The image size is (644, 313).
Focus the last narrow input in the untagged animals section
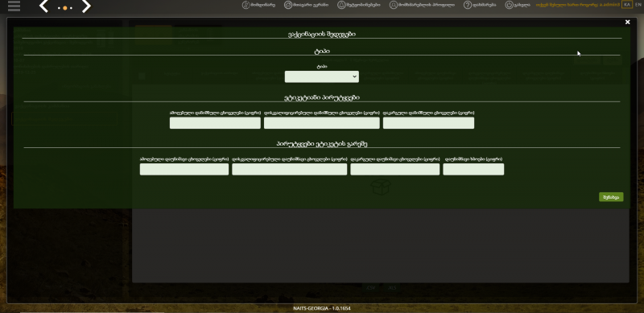click(473, 169)
